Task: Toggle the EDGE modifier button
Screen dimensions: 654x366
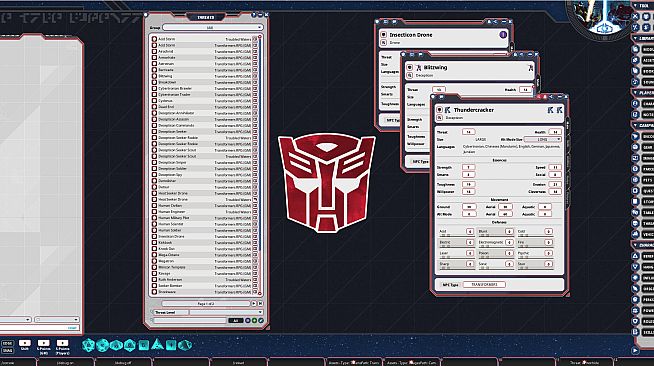Action: tap(8, 343)
